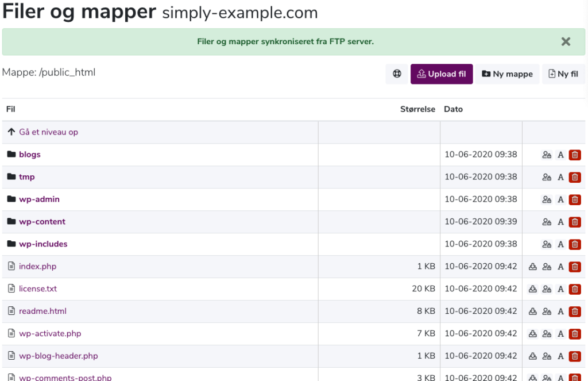
Task: Open the permissions icon for license.txt
Action: pyautogui.click(x=547, y=289)
